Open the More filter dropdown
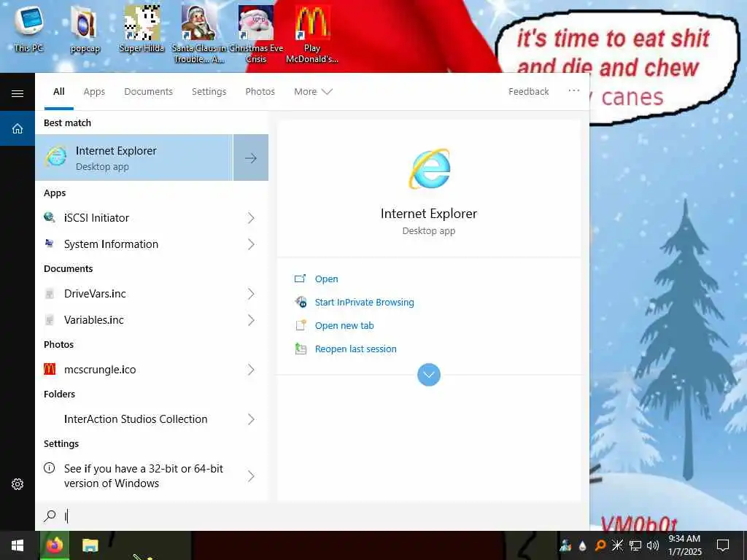This screenshot has height=560, width=747. pos(313,91)
